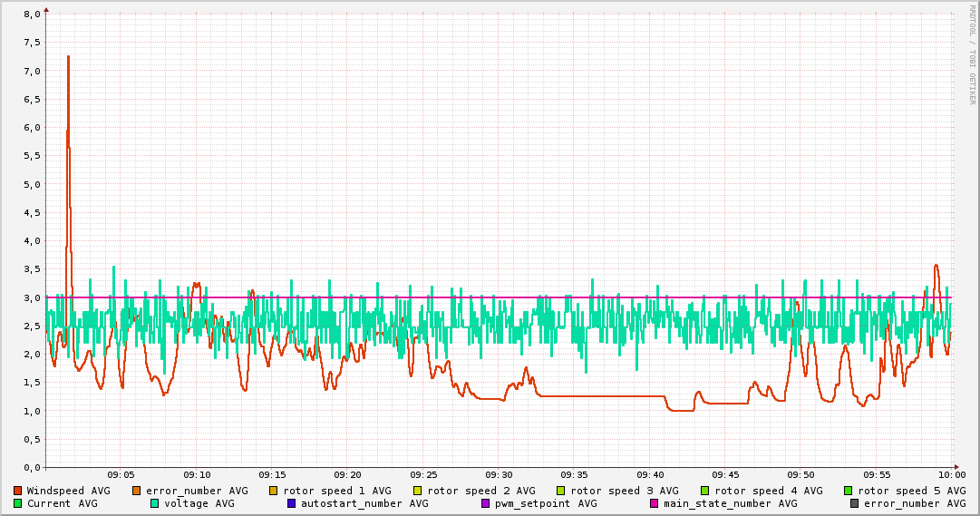Click the Windspeed AVG legend label
This screenshot has width=980, height=516.
click(x=68, y=491)
